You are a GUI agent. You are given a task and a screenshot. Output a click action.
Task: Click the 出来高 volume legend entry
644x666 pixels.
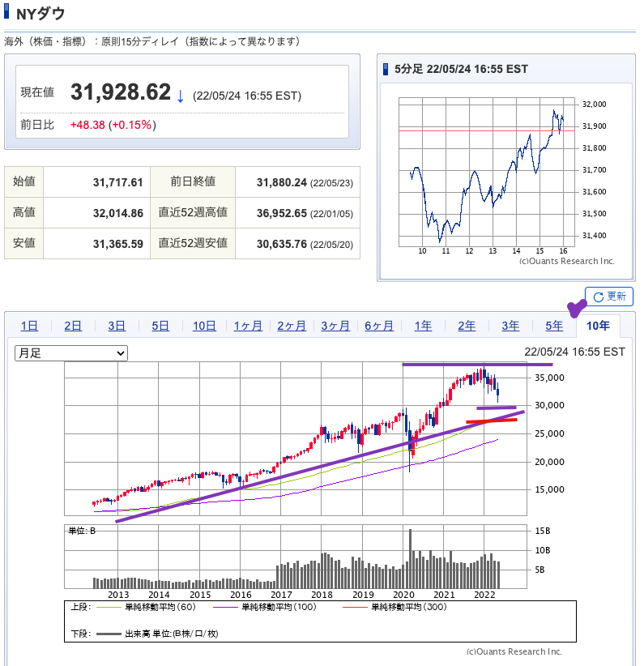(x=157, y=634)
